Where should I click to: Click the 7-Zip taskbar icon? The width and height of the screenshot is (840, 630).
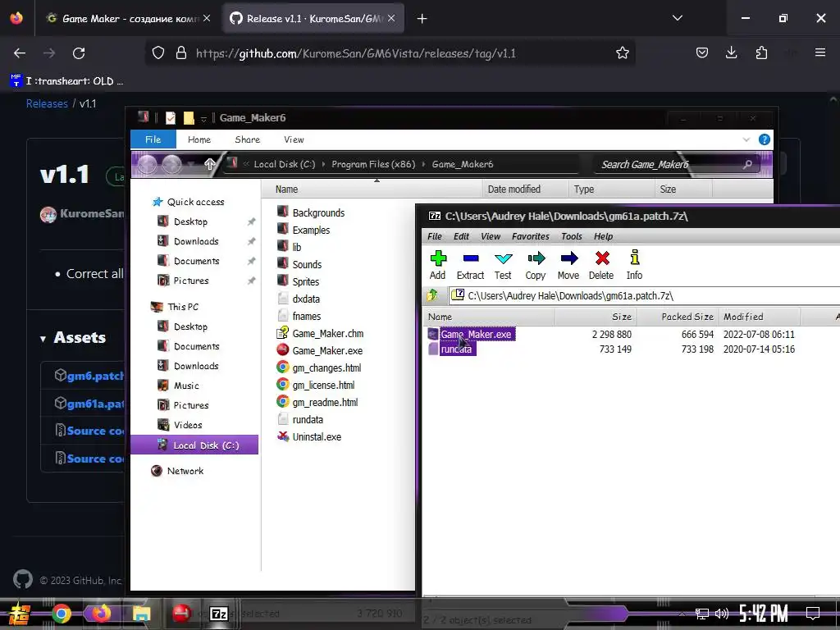point(218,614)
